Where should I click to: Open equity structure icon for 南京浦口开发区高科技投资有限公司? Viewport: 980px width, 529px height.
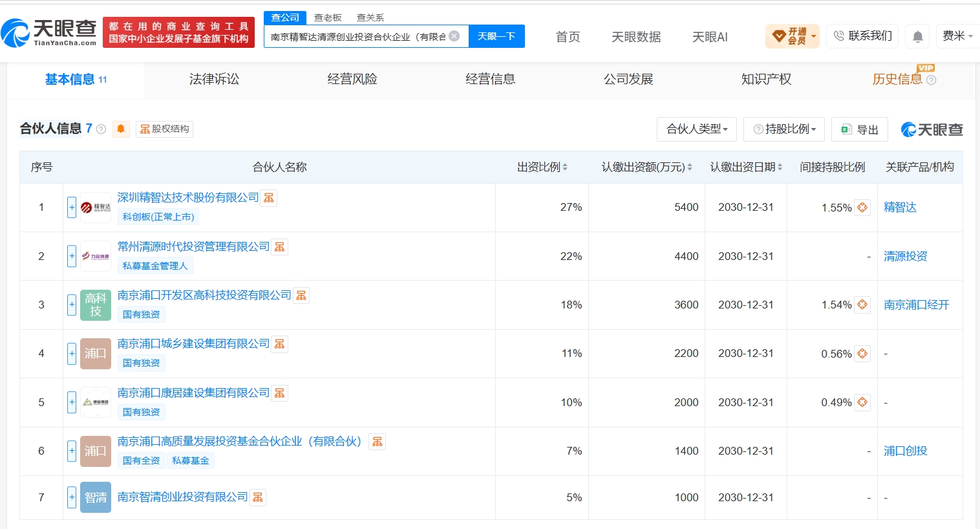[x=301, y=296]
